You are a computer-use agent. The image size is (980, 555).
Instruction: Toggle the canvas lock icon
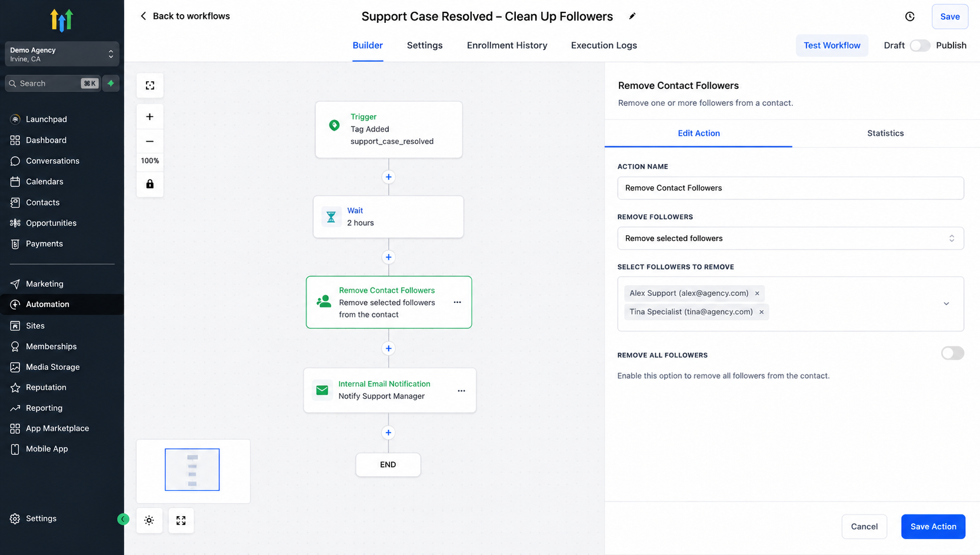coord(150,184)
